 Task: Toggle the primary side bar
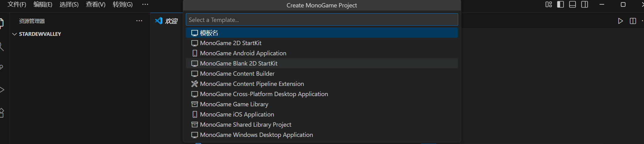(560, 4)
